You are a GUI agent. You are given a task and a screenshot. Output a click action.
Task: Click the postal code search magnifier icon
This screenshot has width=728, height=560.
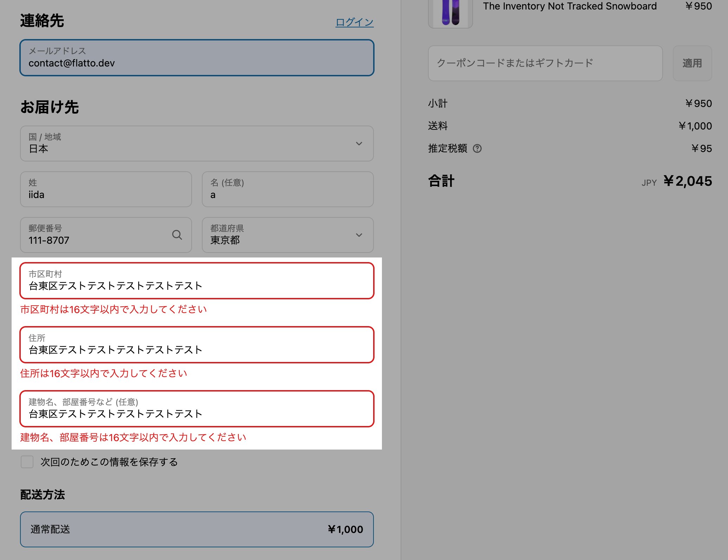177,235
